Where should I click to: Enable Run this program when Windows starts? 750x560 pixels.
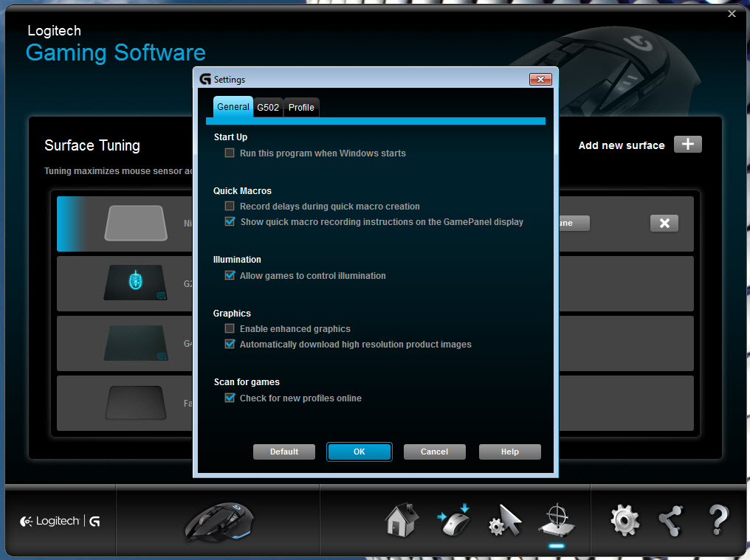click(230, 153)
